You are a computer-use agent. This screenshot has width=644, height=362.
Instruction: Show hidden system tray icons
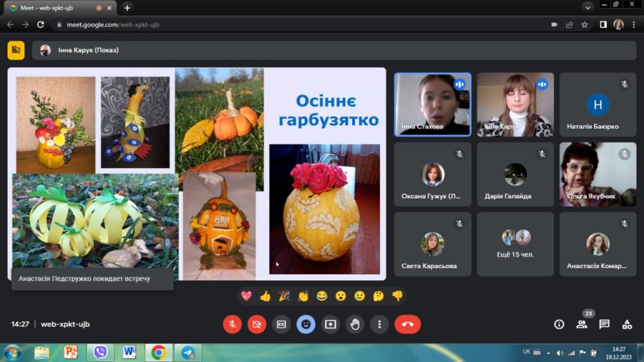click(548, 353)
